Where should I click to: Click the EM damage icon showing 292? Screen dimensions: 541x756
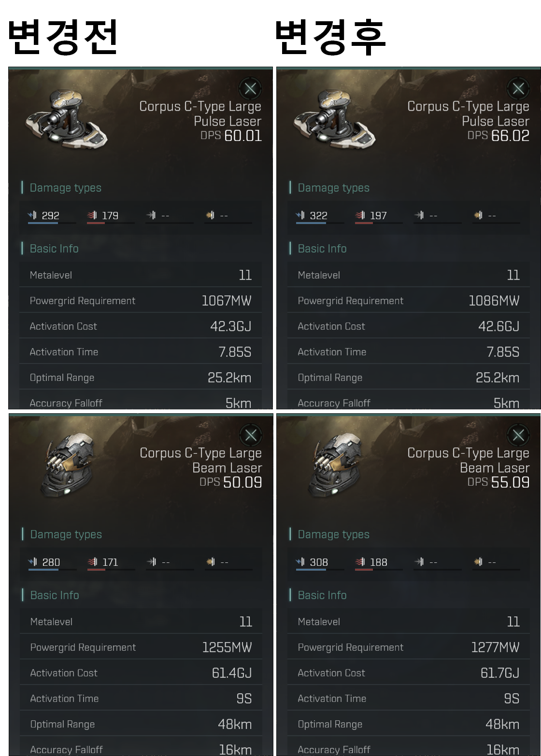(33, 215)
